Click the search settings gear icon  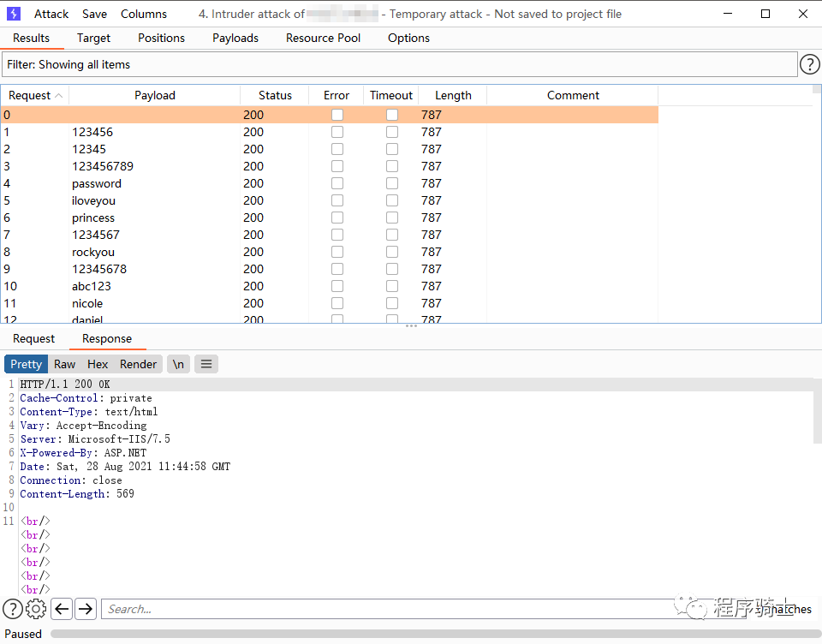point(36,609)
